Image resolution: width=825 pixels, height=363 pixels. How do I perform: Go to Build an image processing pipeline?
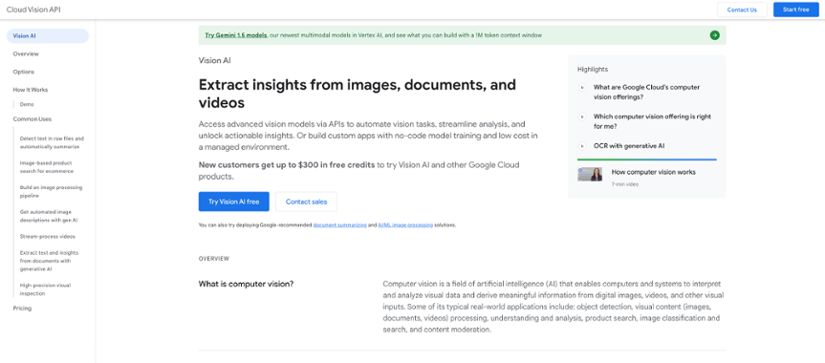pyautogui.click(x=51, y=191)
